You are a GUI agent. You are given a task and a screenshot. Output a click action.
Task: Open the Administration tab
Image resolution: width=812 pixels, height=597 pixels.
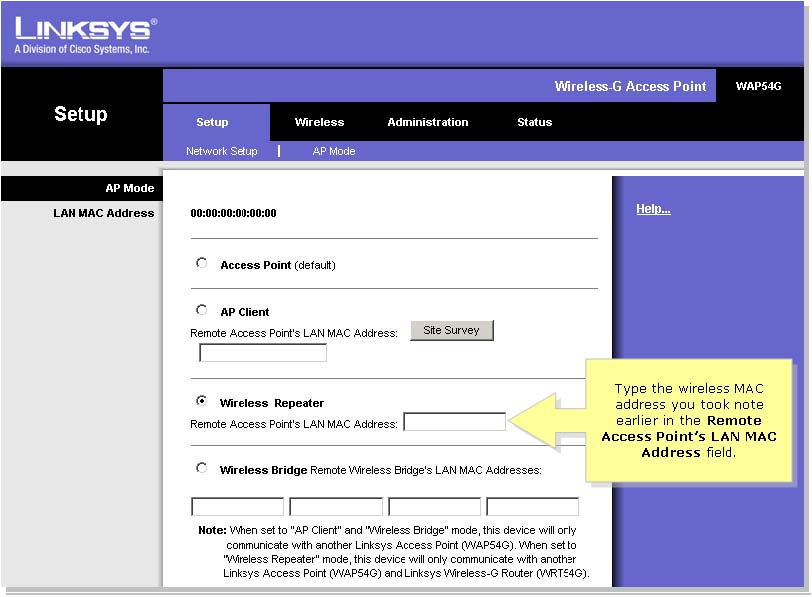[427, 122]
